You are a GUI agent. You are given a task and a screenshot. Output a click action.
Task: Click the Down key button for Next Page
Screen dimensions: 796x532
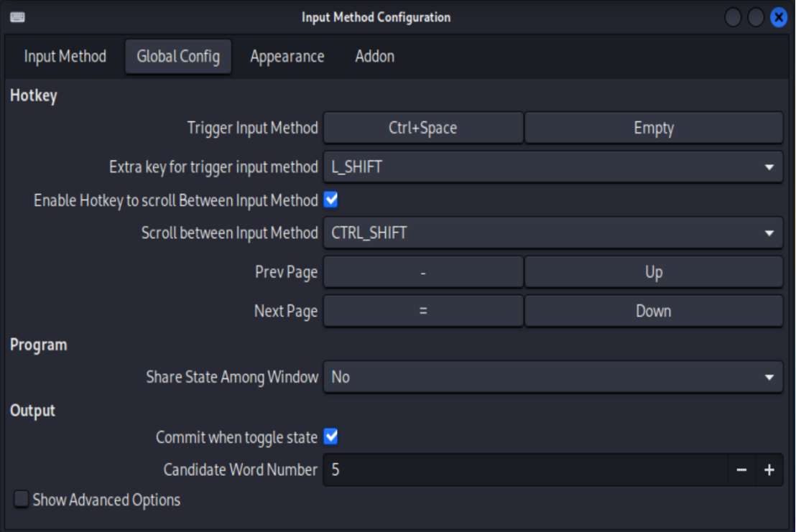pyautogui.click(x=654, y=311)
